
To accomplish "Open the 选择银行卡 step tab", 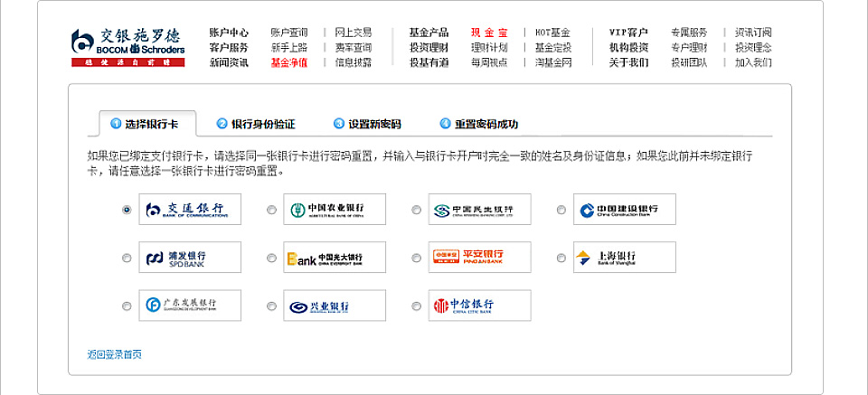I will (147, 124).
